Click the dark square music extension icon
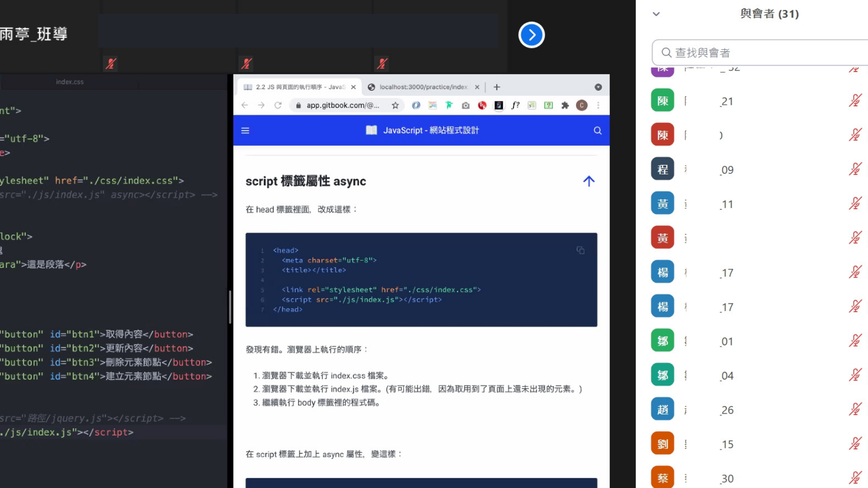This screenshot has height=488, width=868. click(x=499, y=105)
